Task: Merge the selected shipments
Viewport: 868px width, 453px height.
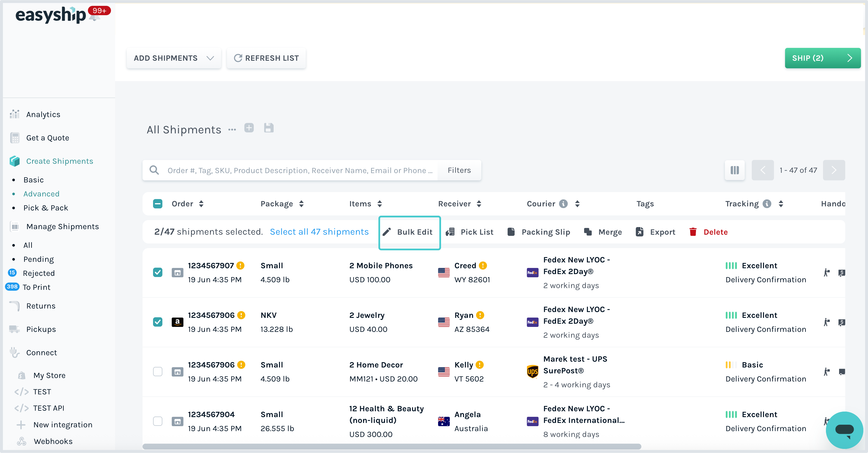Action: click(603, 232)
